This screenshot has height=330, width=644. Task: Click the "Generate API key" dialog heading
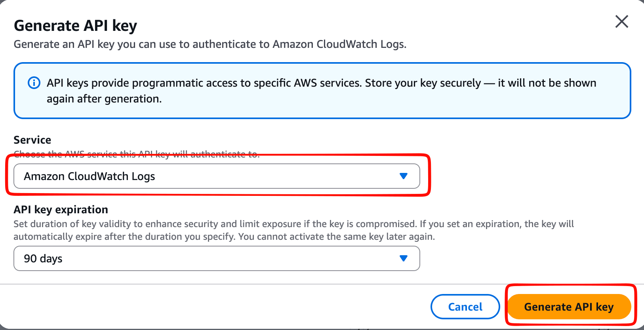tap(75, 26)
